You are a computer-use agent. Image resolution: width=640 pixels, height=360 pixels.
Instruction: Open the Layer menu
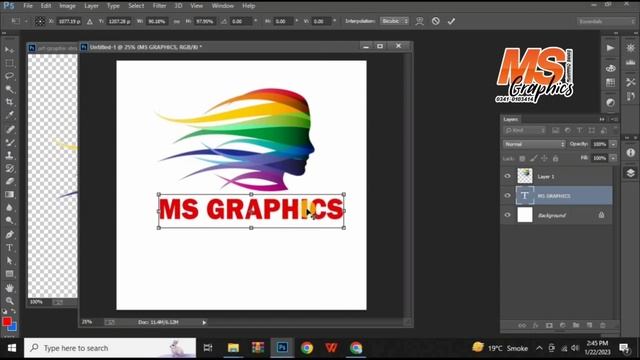[91, 6]
